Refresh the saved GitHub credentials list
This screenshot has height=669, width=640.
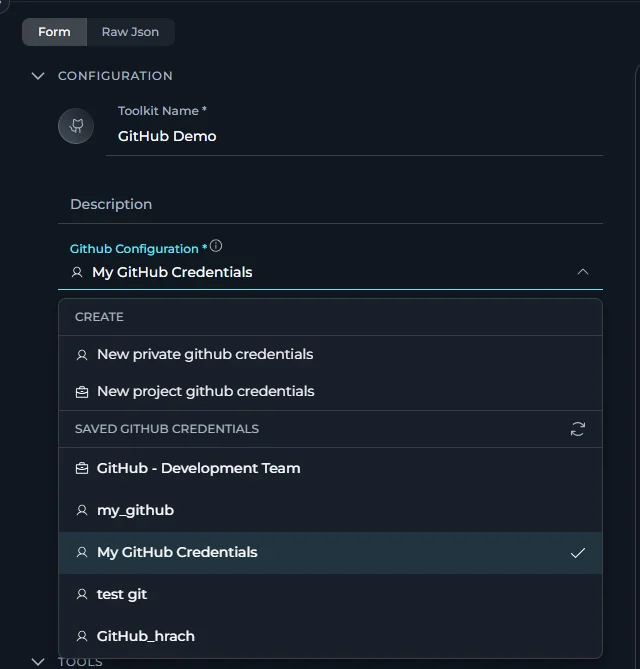tap(578, 429)
